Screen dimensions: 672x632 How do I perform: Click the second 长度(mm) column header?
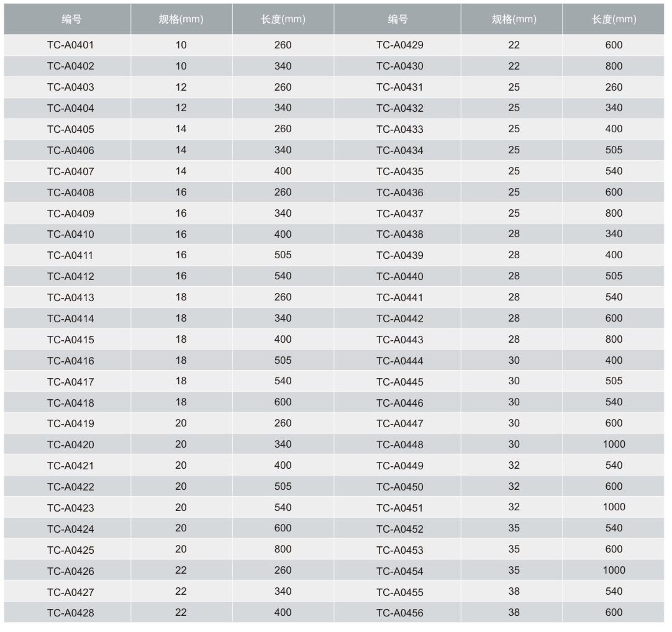pos(614,19)
